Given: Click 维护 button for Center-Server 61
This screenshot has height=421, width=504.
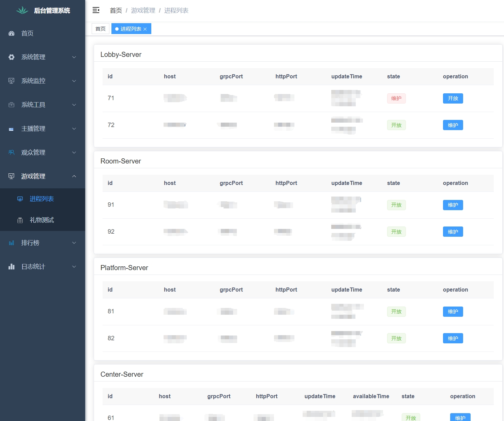Looking at the screenshot, I should tap(460, 417).
